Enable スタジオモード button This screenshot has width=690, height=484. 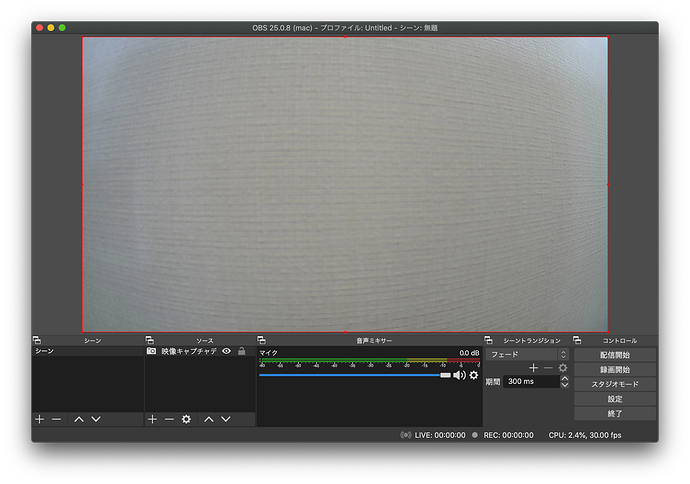coord(615,384)
